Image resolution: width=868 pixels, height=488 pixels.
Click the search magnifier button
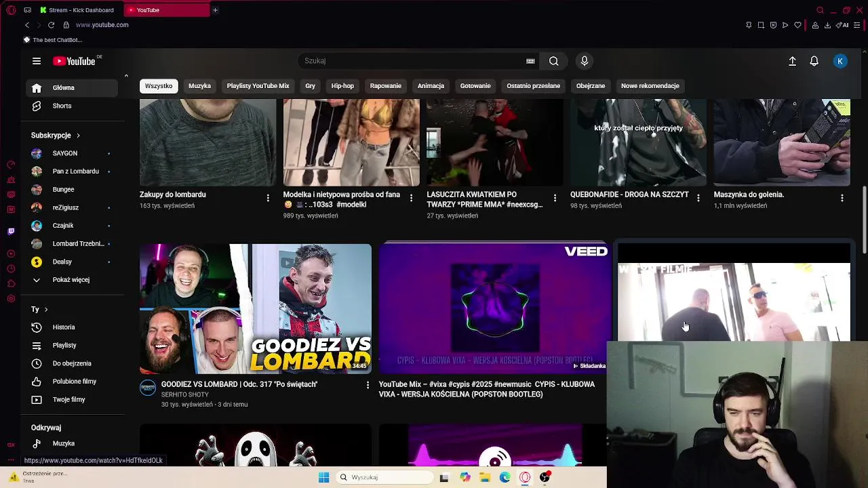(554, 61)
